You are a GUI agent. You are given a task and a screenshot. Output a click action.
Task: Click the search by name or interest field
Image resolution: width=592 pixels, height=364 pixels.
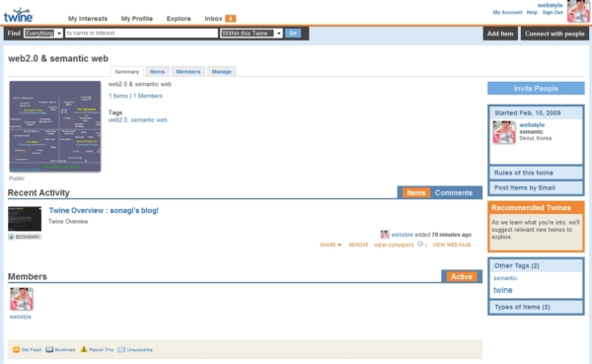(141, 34)
